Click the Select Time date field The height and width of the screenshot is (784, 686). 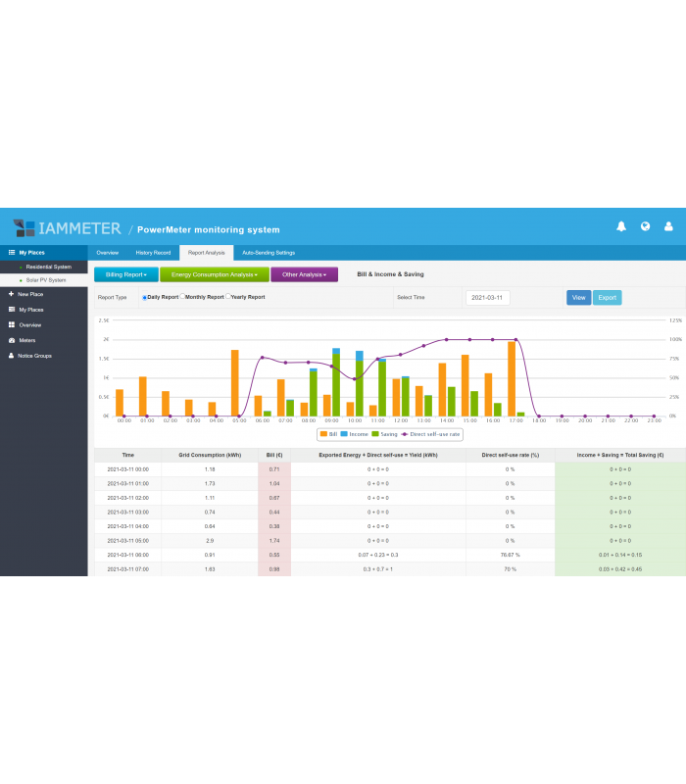click(x=487, y=297)
